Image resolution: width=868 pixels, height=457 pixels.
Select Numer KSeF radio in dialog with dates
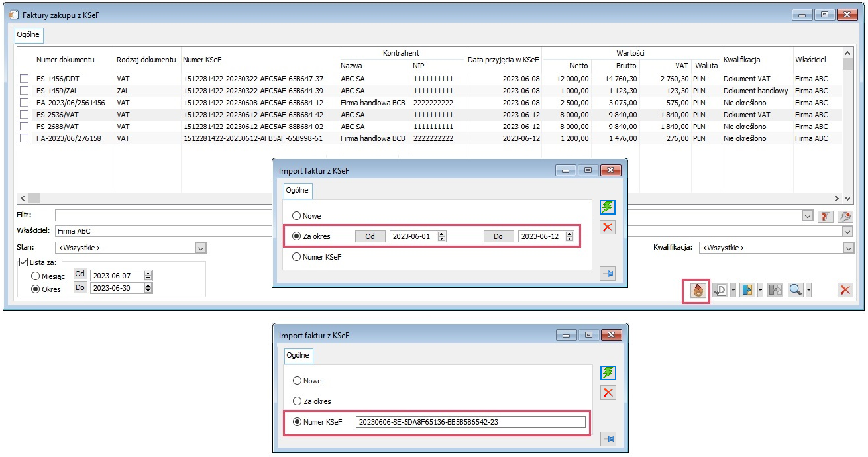(297, 257)
